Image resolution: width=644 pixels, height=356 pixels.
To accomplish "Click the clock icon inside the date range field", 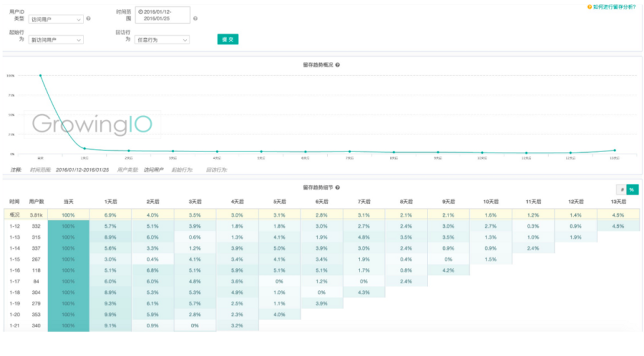I will coord(141,12).
